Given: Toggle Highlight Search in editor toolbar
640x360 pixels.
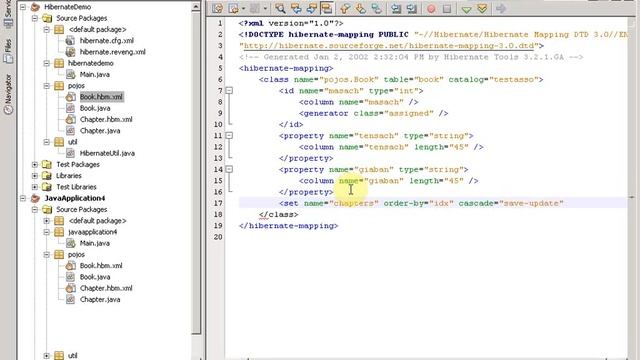Looking at the screenshot, I should (327, 9).
